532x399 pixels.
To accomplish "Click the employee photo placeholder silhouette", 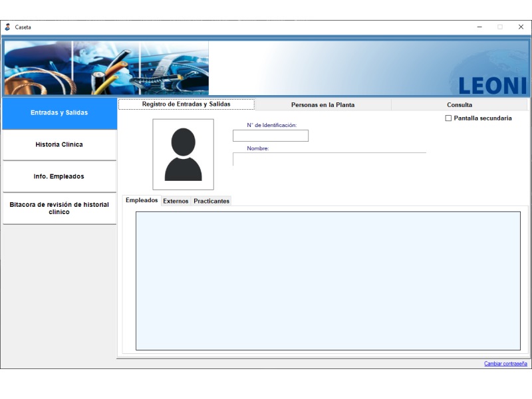I will [183, 154].
